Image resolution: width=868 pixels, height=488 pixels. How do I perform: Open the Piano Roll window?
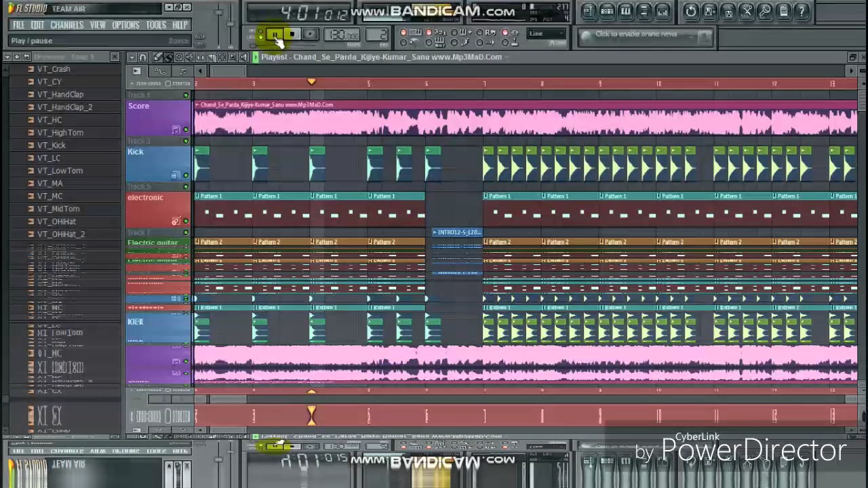[625, 12]
